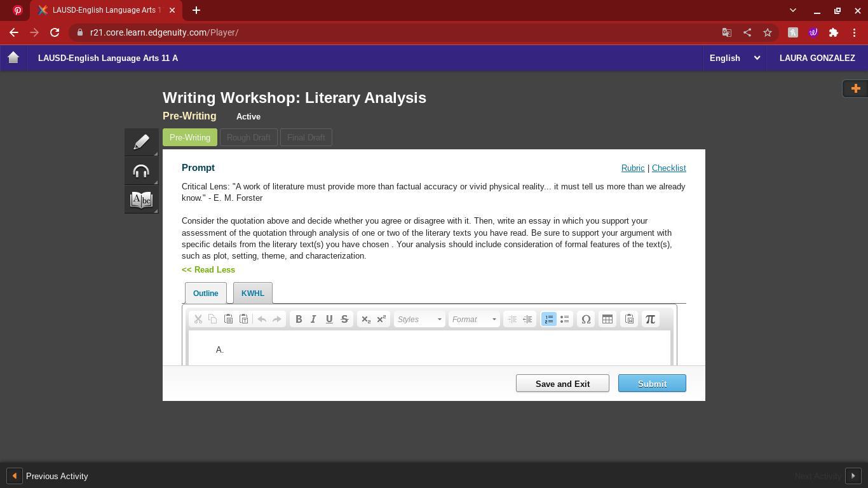Viewport: 868px width, 488px height.
Task: Click the Edgenuity home icon
Action: point(13,58)
